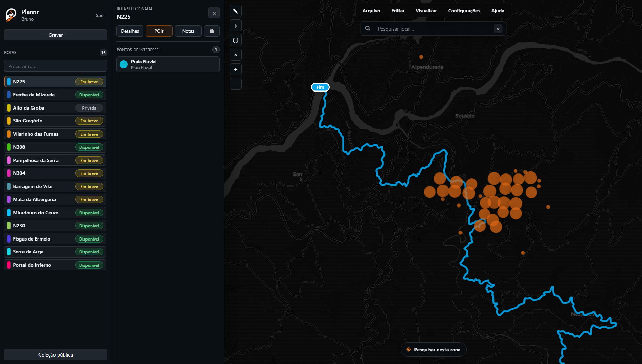Click the POI count badge 1

point(216,50)
